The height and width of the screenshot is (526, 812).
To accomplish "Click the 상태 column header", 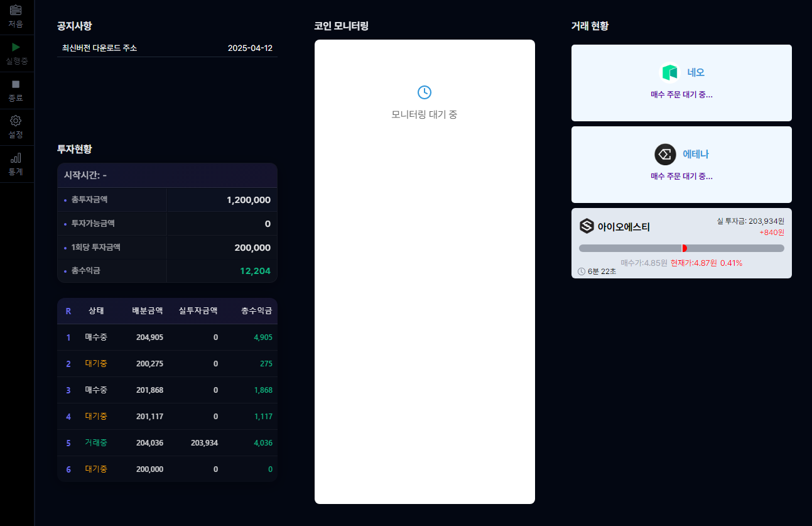I will [96, 311].
